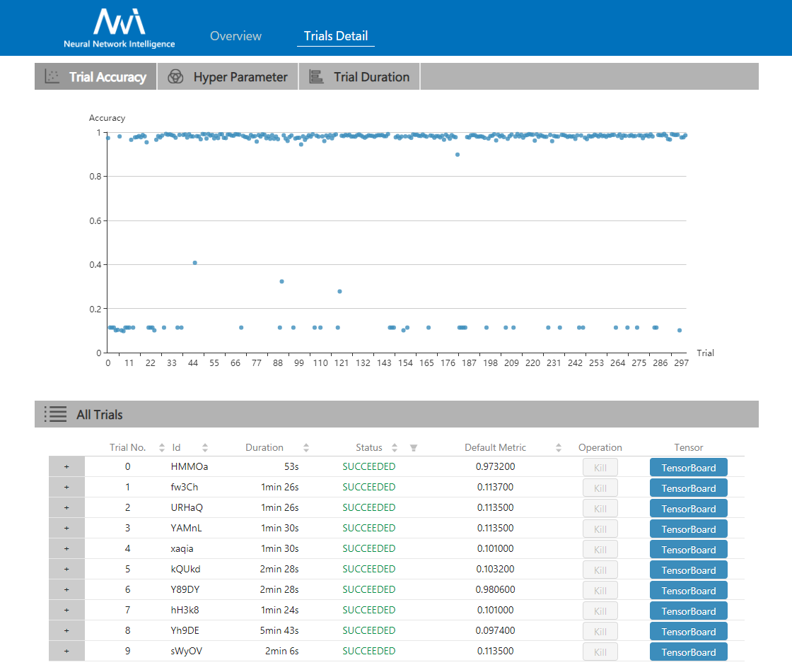
Task: Sort table by Trial No. arrows
Action: pos(161,447)
